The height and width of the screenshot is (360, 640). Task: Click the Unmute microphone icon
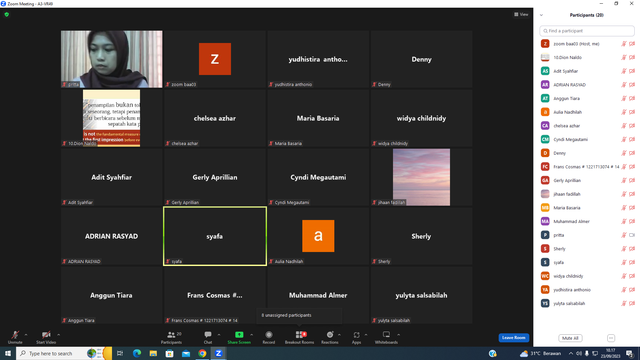click(x=15, y=335)
